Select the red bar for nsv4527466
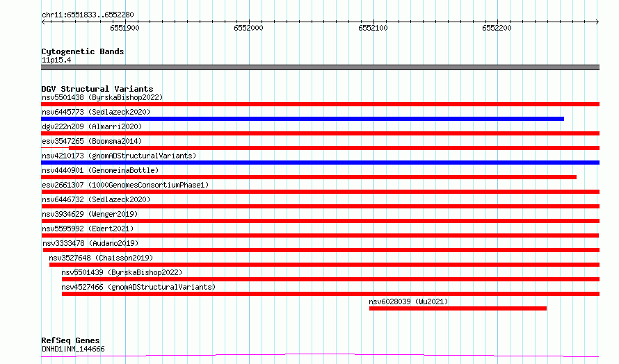 [331, 294]
